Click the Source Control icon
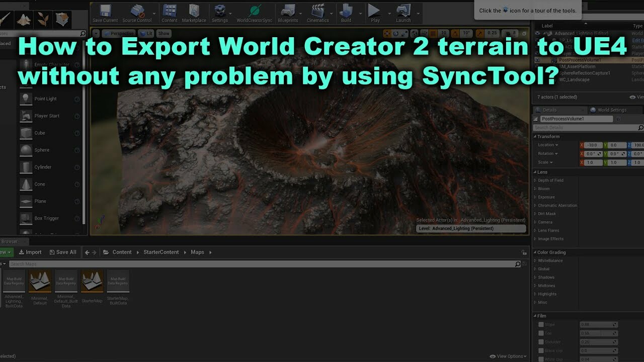This screenshot has height=362, width=644. [x=136, y=11]
